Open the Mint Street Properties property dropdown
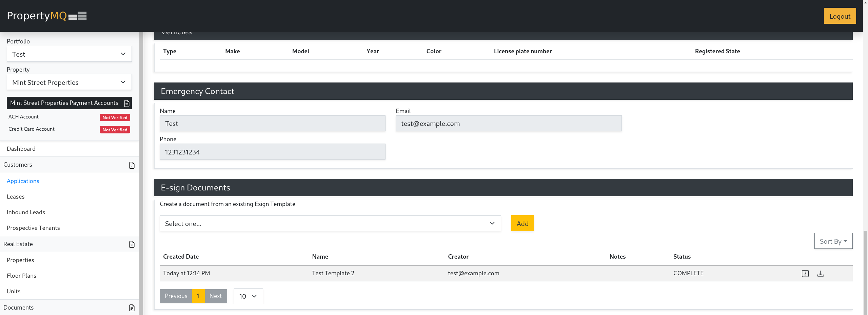868x315 pixels. pos(69,82)
